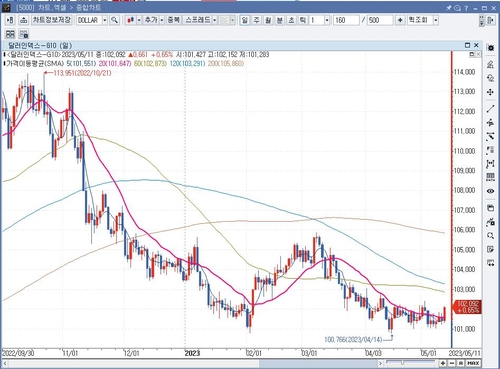Image resolution: width=500 pixels, height=369 pixels.
Task: Select the crosshair move tool
Action: point(490,92)
